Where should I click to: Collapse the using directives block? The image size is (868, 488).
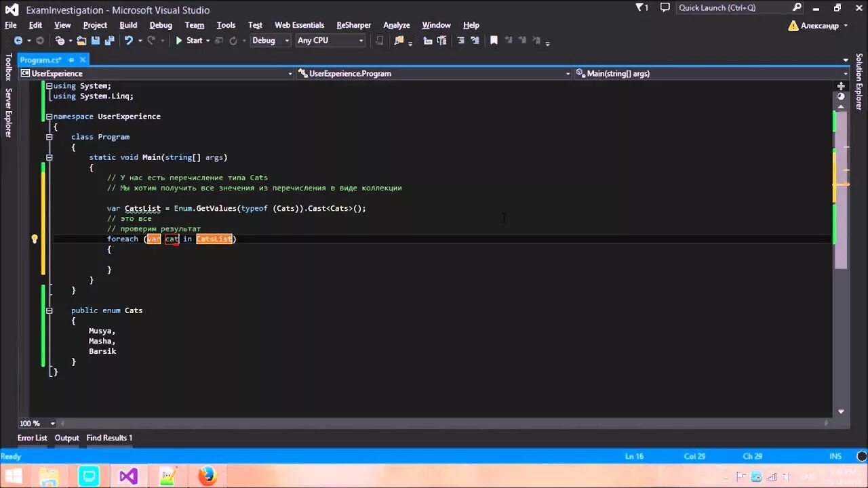pyautogui.click(x=49, y=86)
